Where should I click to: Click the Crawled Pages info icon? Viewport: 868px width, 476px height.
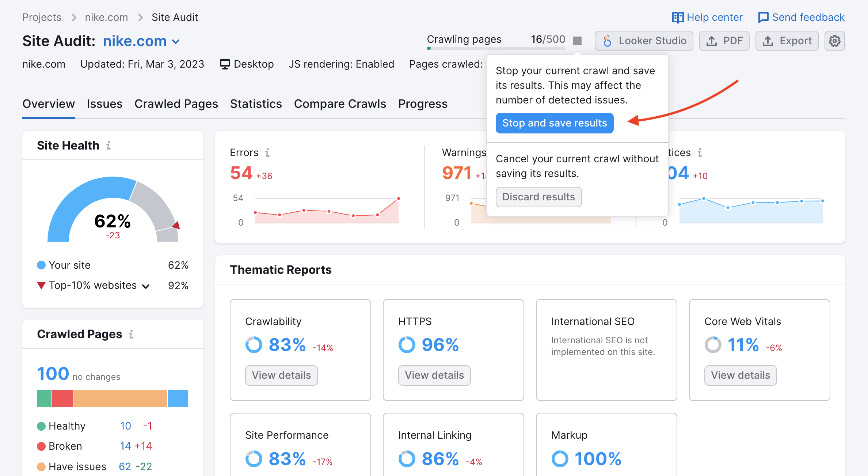(x=131, y=334)
